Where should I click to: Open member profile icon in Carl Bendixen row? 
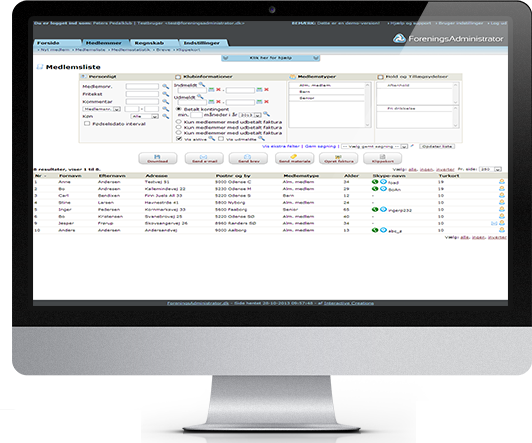pyautogui.click(x=502, y=196)
